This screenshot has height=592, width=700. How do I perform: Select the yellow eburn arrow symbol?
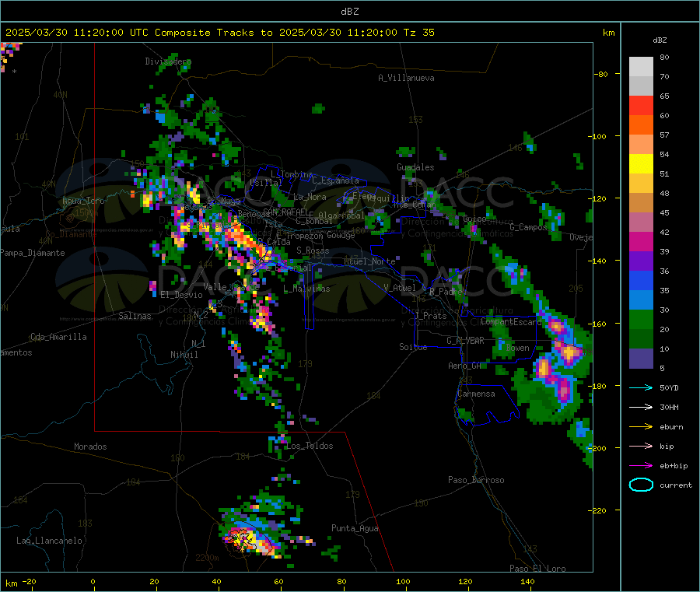[641, 427]
